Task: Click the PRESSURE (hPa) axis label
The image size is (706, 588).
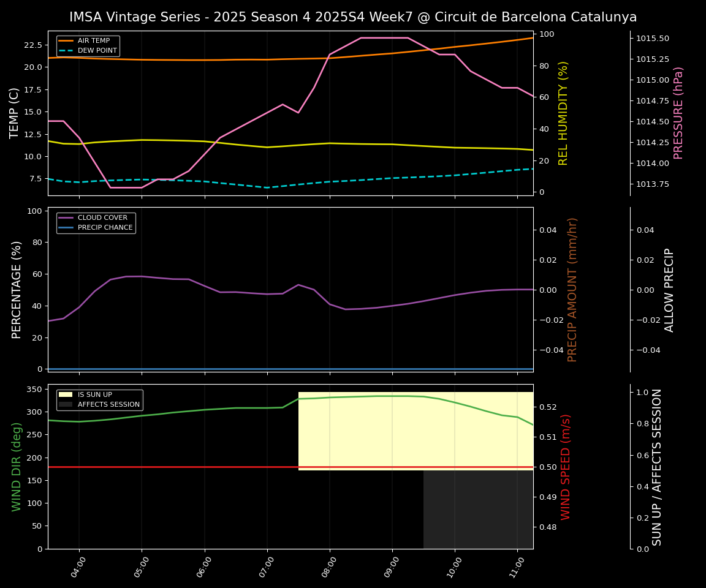Action: pyautogui.click(x=678, y=113)
